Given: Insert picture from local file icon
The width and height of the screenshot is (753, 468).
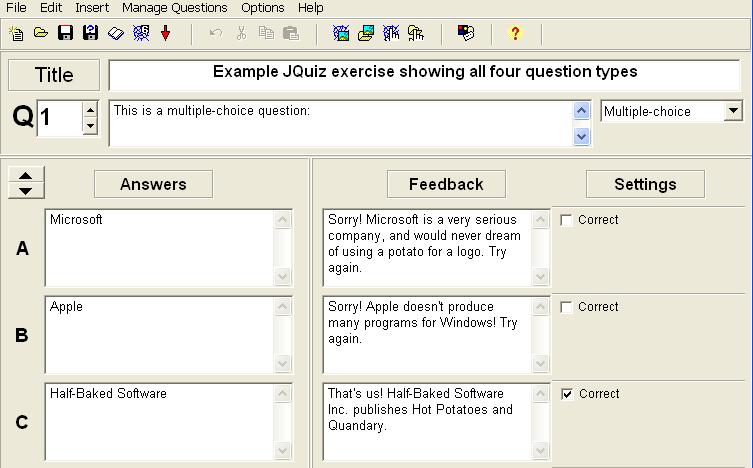Looking at the screenshot, I should click(x=366, y=33).
